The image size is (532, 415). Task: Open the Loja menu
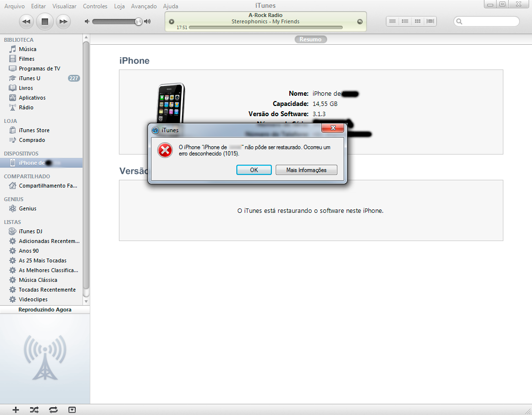[x=119, y=6]
